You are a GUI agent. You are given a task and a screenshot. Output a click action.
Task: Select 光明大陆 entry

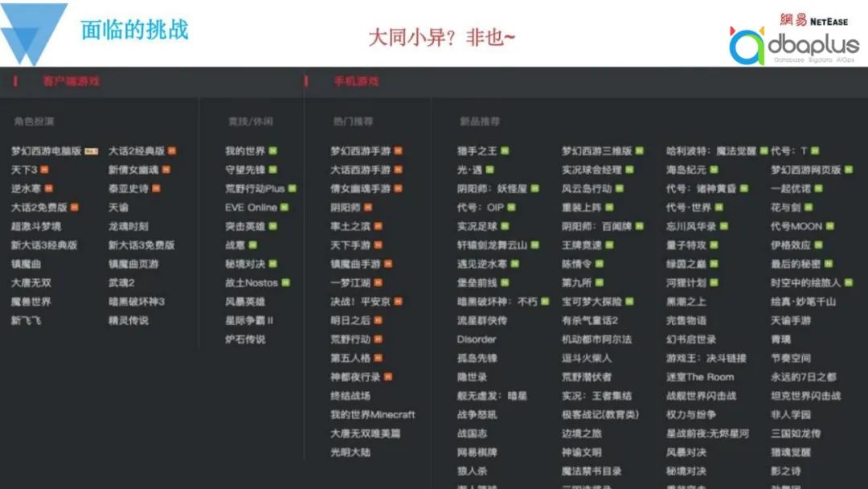click(x=350, y=453)
